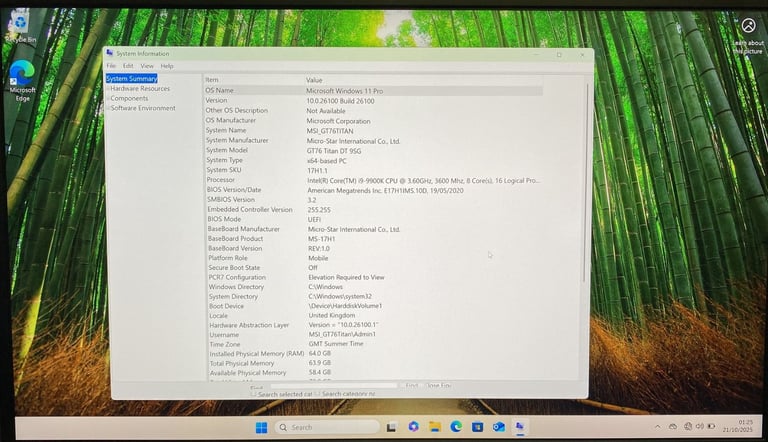Screen dimensions: 768x442
Task: Select the PCR7 Configuration row
Action: (375, 277)
